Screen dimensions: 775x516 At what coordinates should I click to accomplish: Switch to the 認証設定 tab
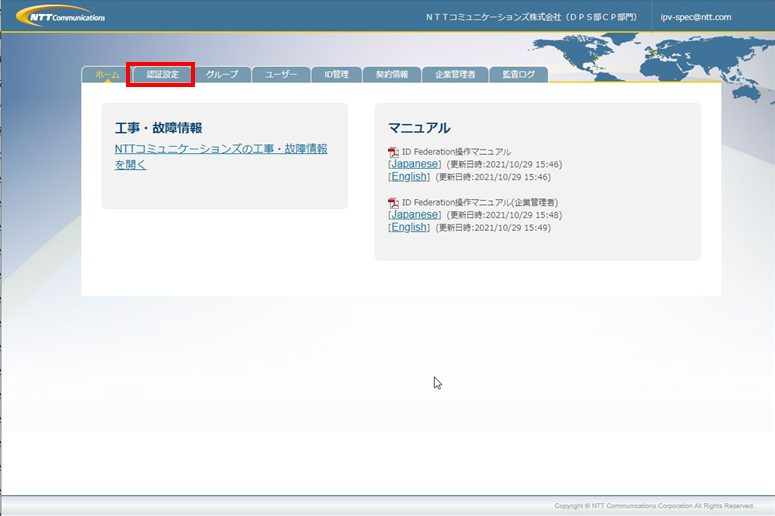point(163,75)
